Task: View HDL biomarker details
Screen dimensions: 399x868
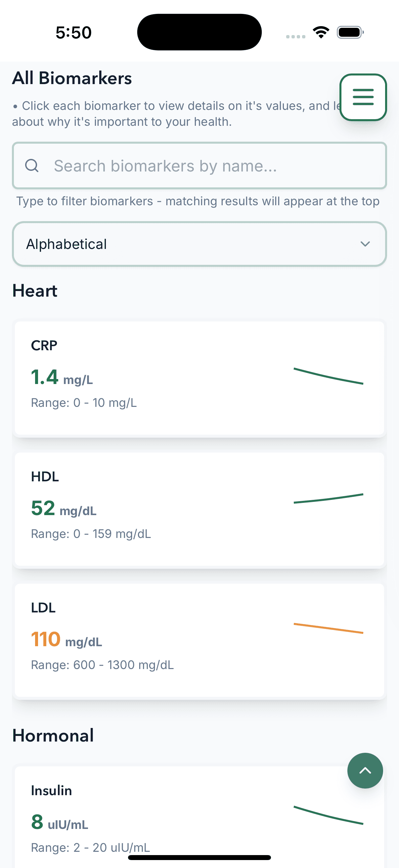Action: click(x=199, y=508)
